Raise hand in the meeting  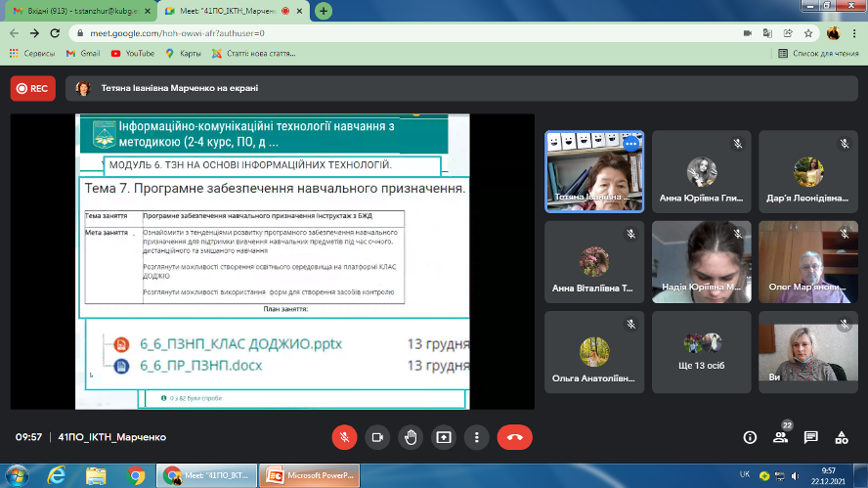pos(411,437)
